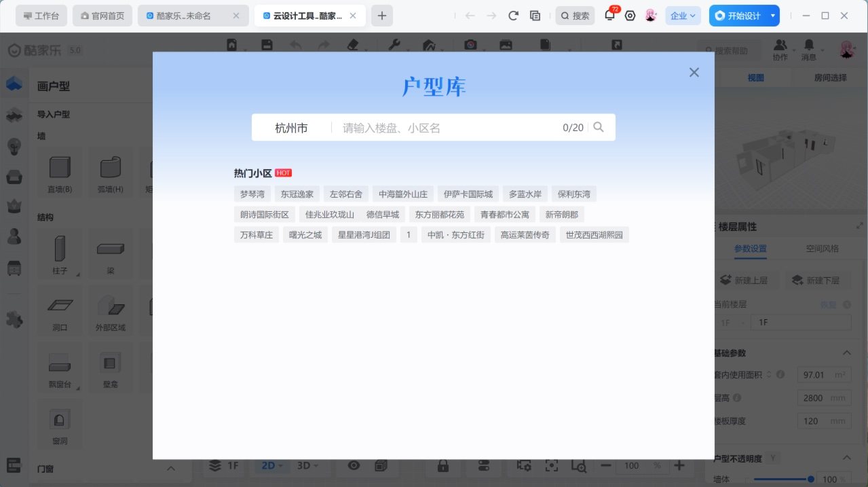The height and width of the screenshot is (487, 868).
Task: Reload the page with refresh icon
Action: coord(514,16)
